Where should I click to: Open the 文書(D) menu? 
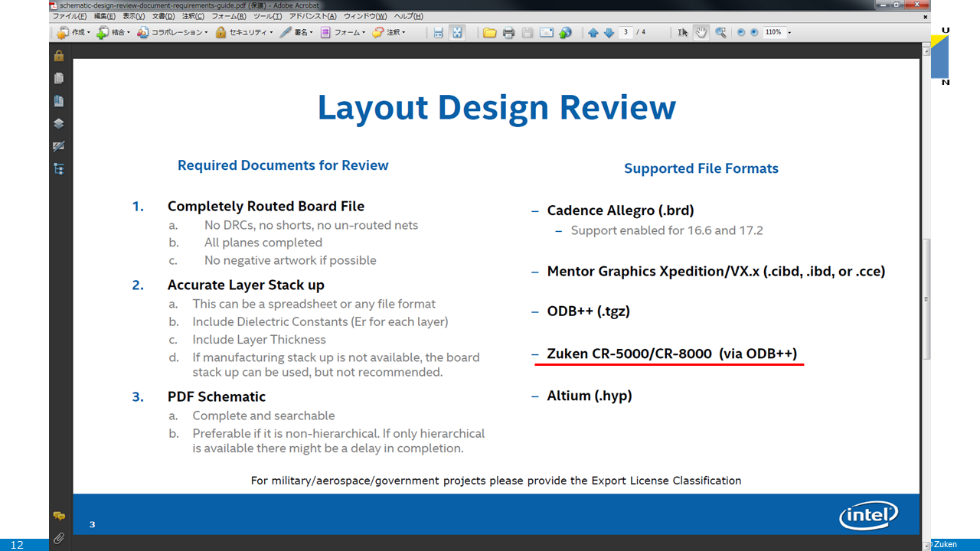click(x=163, y=16)
